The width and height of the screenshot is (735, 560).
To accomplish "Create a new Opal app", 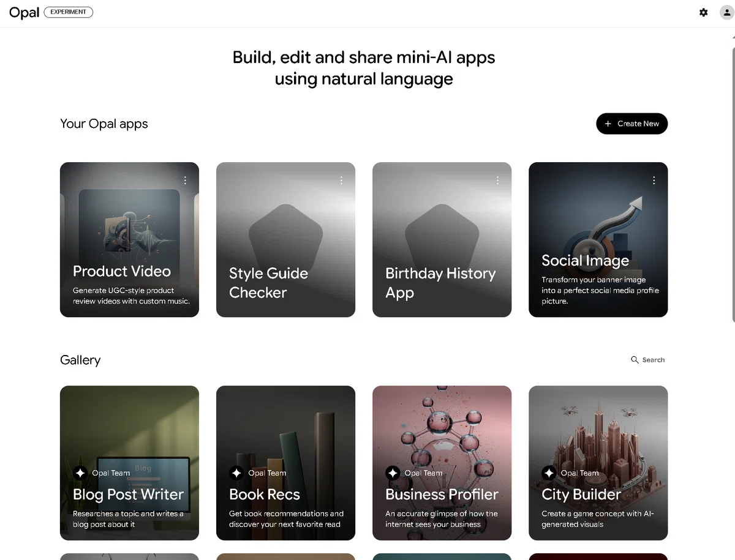I will (631, 124).
